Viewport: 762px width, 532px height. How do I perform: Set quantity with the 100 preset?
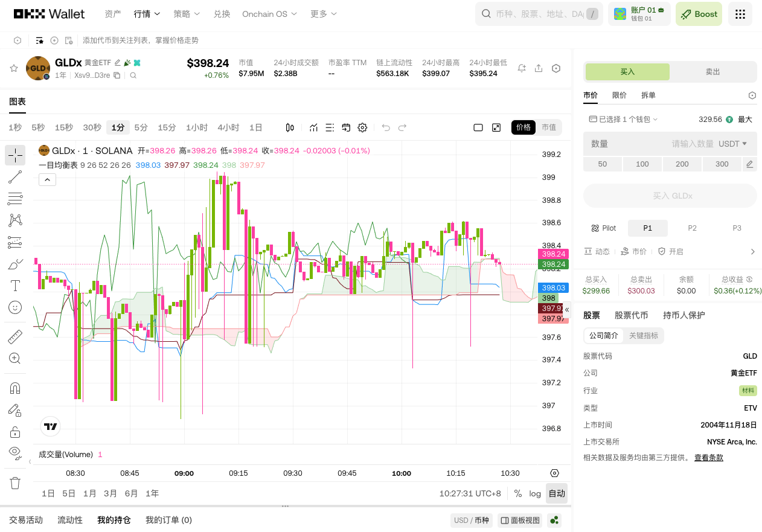(642, 164)
